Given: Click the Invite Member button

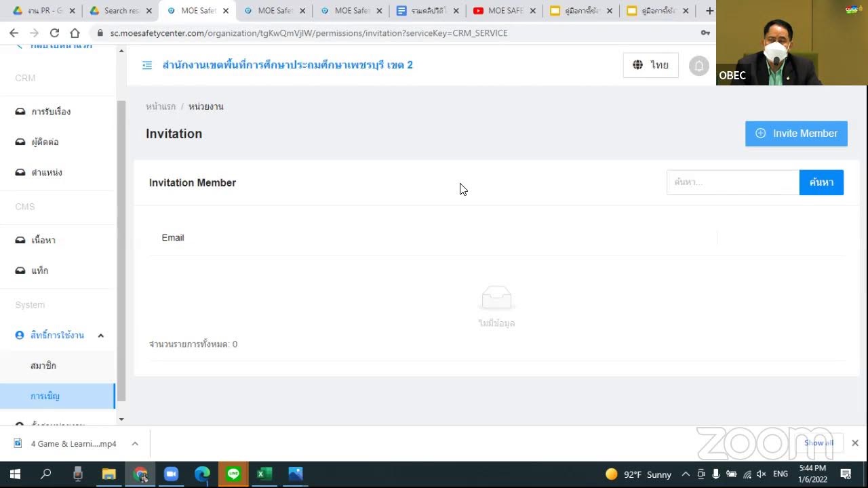Looking at the screenshot, I should click(796, 134).
